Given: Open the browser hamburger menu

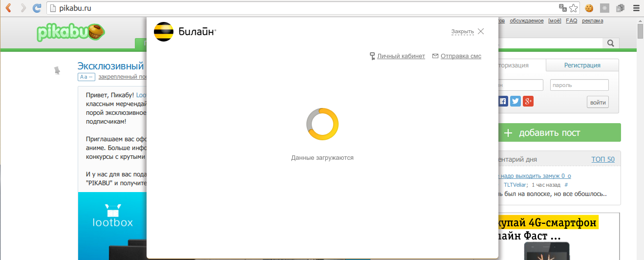Looking at the screenshot, I should click(636, 8).
